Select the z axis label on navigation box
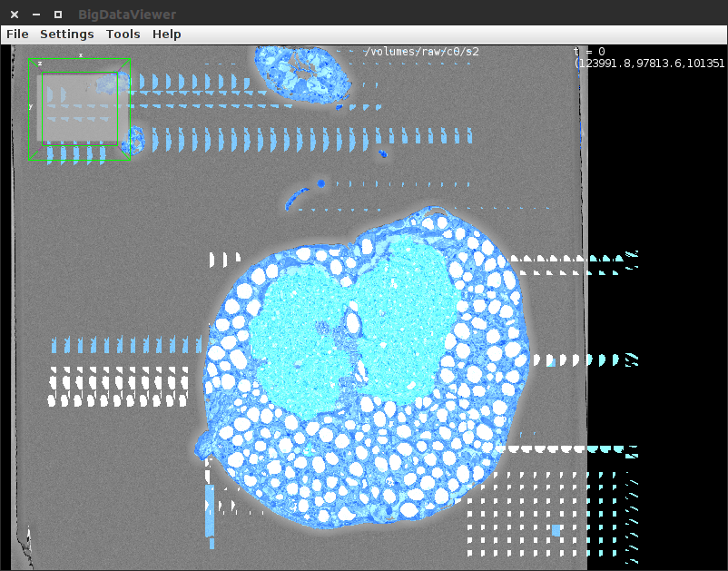This screenshot has width=728, height=571. 40,63
